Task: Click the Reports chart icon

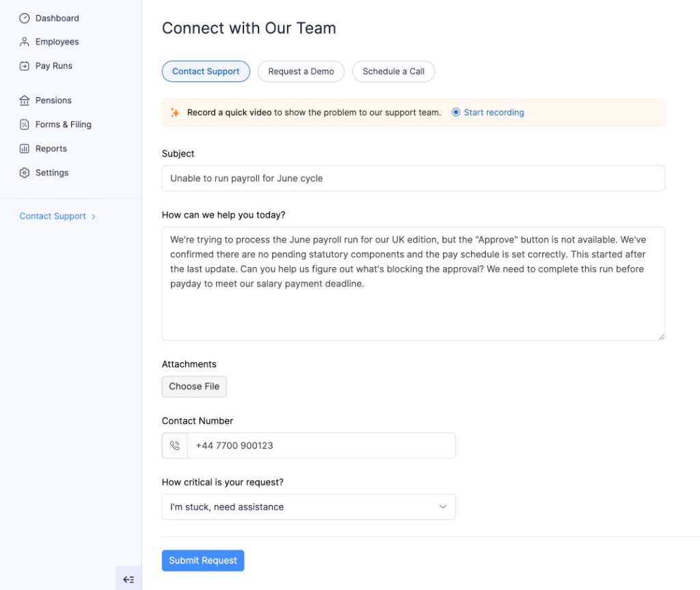Action: click(x=24, y=149)
